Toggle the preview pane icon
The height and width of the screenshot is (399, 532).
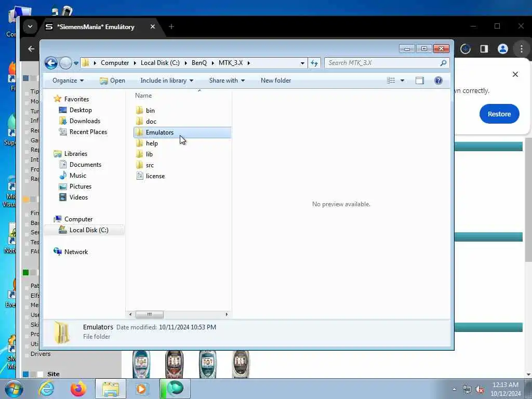click(420, 81)
